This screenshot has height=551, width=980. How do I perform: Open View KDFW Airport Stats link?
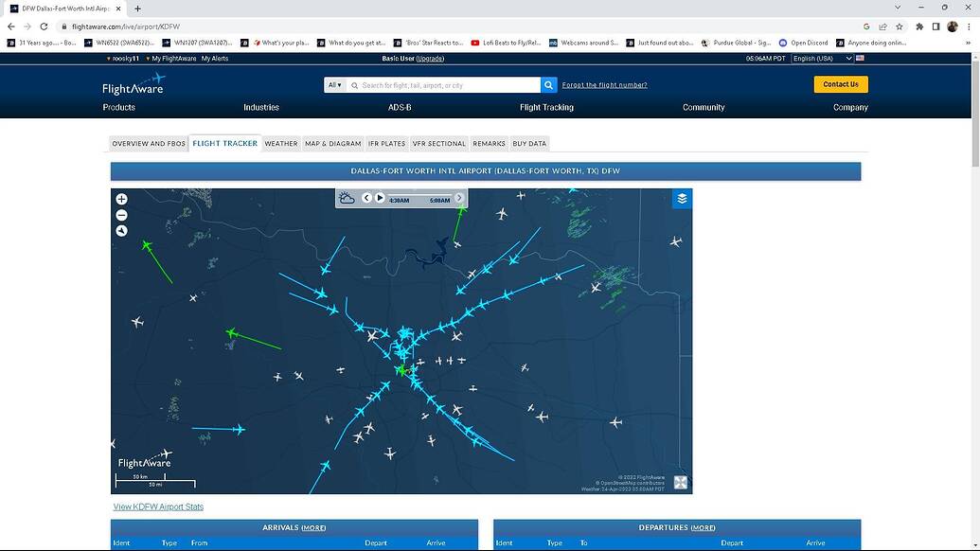coord(157,506)
